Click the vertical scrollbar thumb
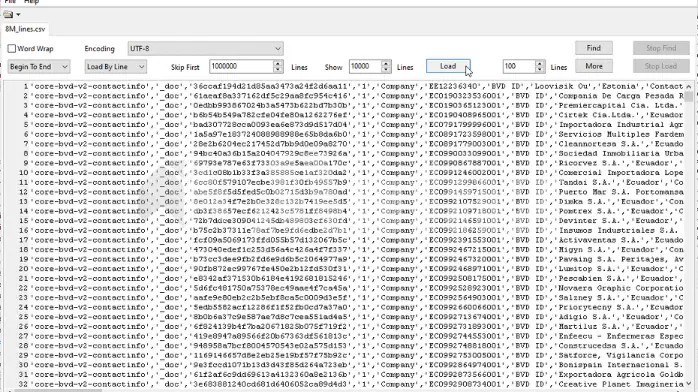 689,97
